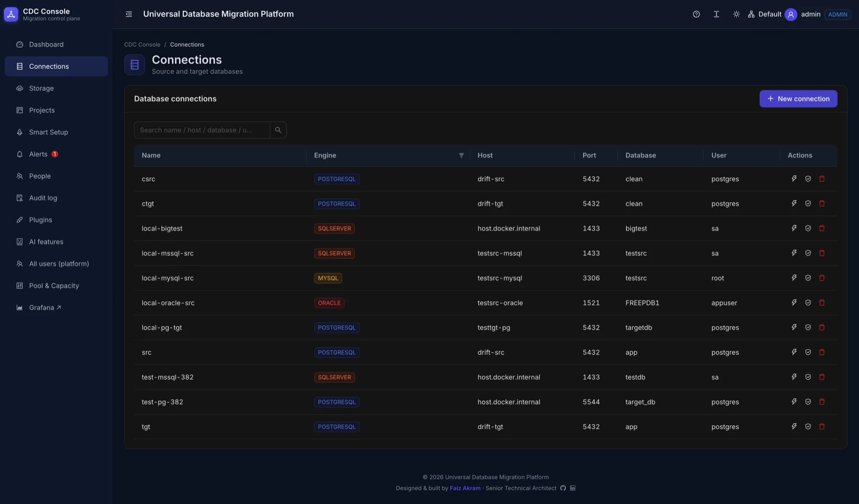Click CDC Console breadcrumb link
The height and width of the screenshot is (504, 859).
(x=142, y=45)
